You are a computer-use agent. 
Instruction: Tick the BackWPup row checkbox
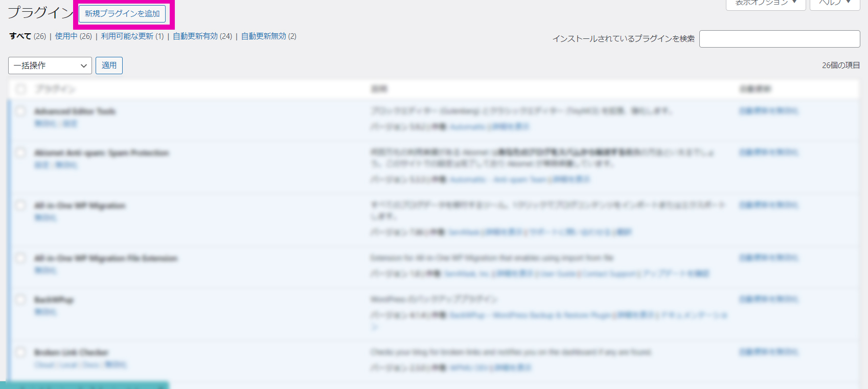click(21, 299)
